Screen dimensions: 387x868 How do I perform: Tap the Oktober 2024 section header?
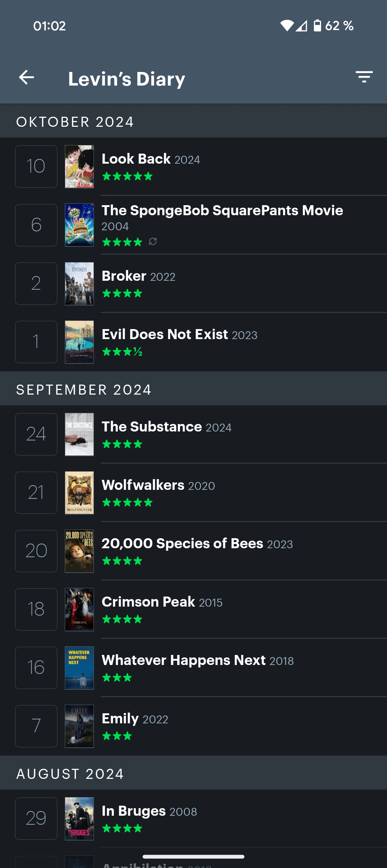pyautogui.click(x=193, y=121)
